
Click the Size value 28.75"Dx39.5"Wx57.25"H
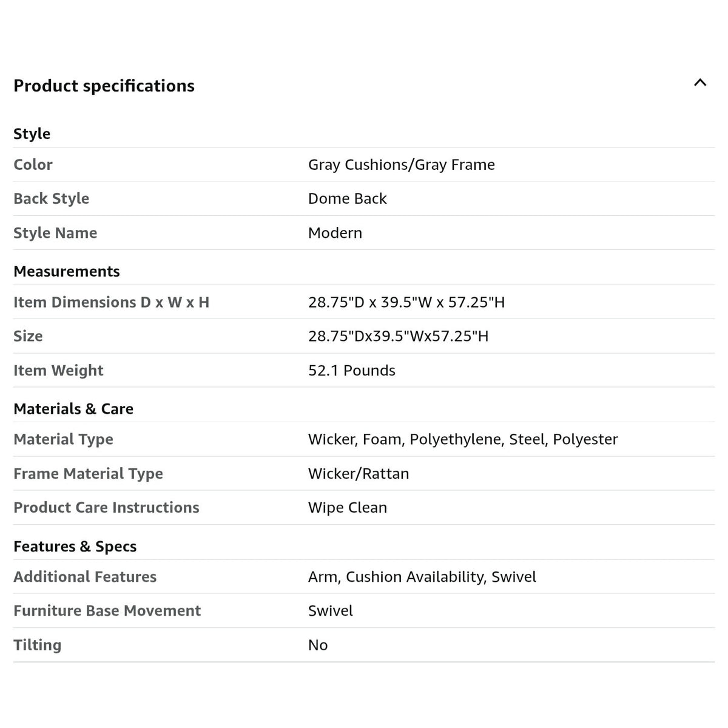398,336
